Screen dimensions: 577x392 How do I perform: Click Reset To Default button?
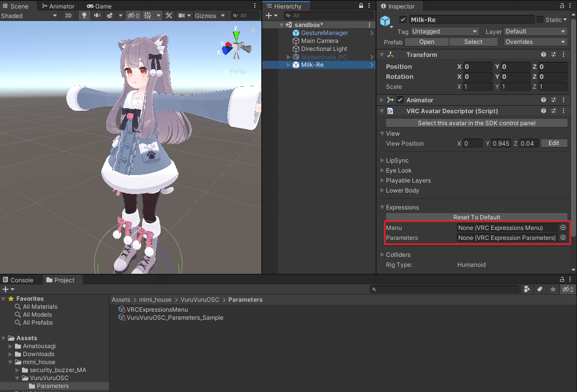(477, 217)
